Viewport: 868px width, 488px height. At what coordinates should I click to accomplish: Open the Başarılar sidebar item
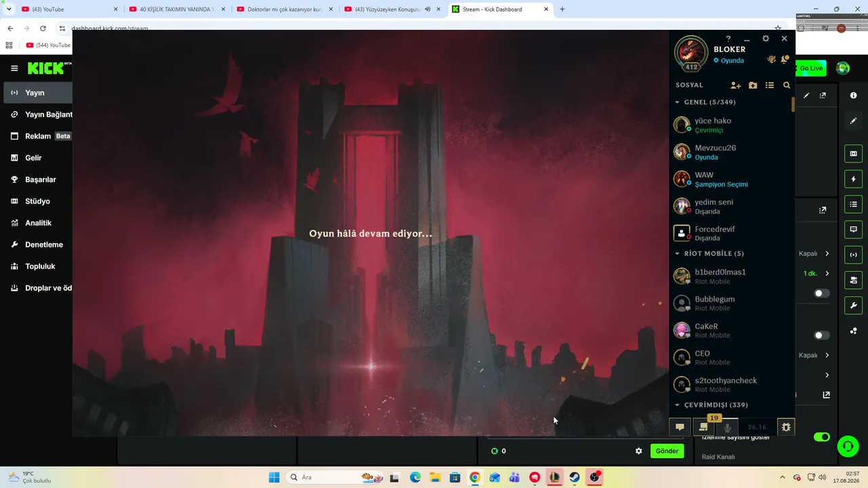click(x=38, y=180)
